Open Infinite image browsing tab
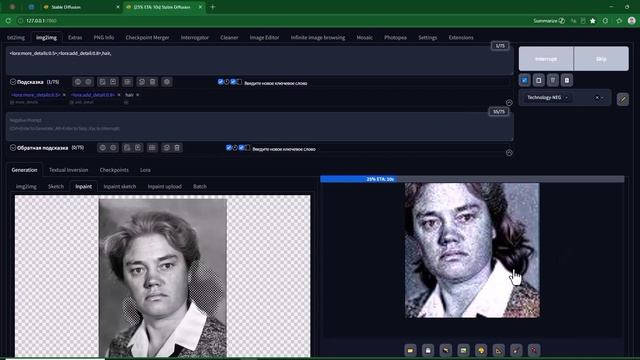Screen dimensions: 640x360 point(318,38)
